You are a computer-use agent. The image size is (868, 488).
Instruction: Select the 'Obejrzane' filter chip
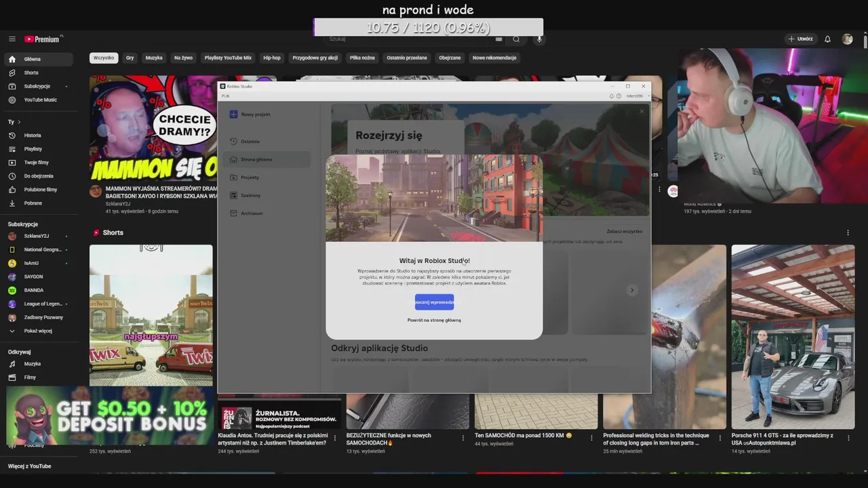450,58
